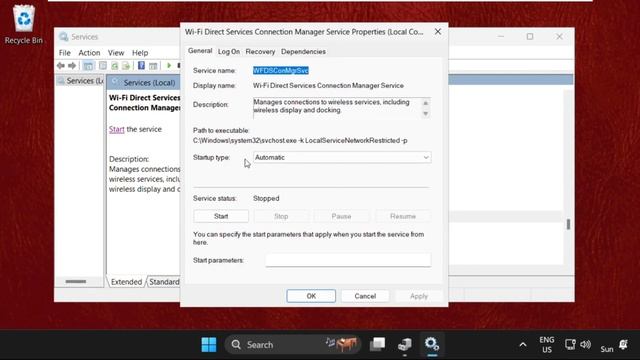This screenshot has height=360, width=640.
Task: Switch to the Log On tab
Action: (x=229, y=52)
